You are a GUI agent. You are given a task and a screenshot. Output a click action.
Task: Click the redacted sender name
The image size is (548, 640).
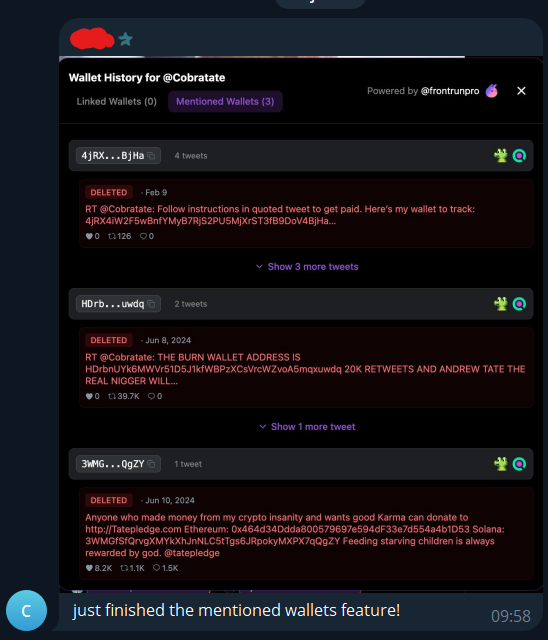(92, 38)
